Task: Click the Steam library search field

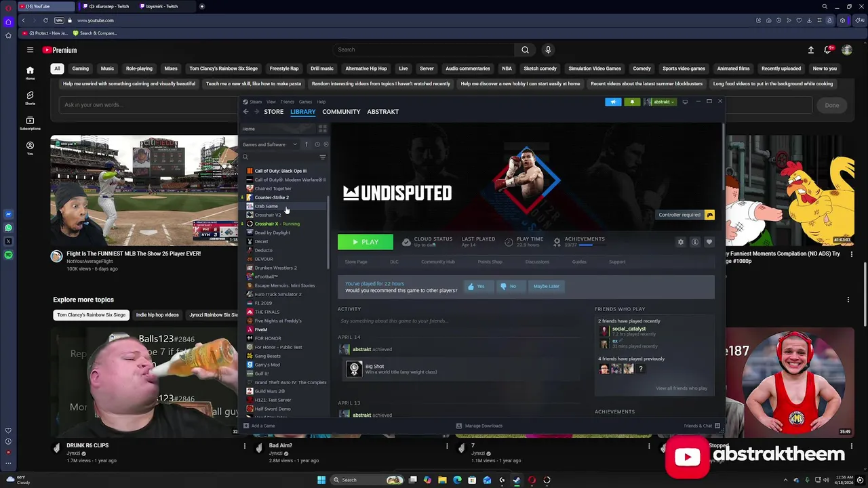Action: pyautogui.click(x=279, y=157)
